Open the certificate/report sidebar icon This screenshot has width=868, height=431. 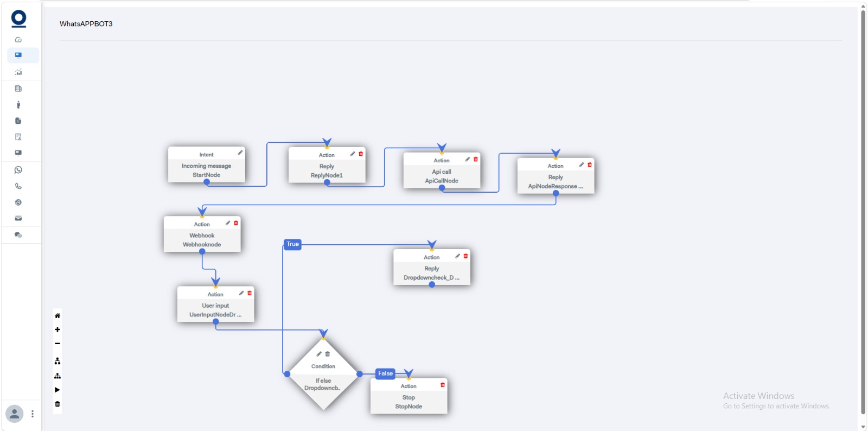[x=18, y=137]
